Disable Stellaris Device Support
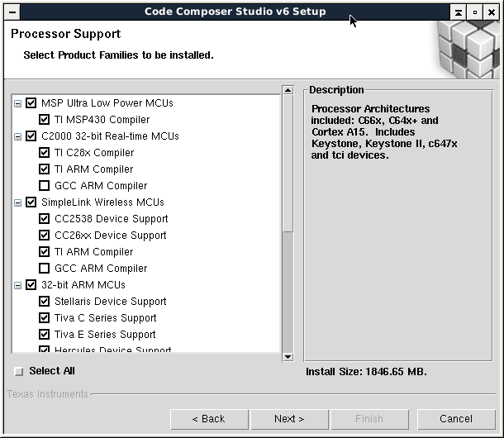The width and height of the screenshot is (504, 438). click(x=45, y=302)
